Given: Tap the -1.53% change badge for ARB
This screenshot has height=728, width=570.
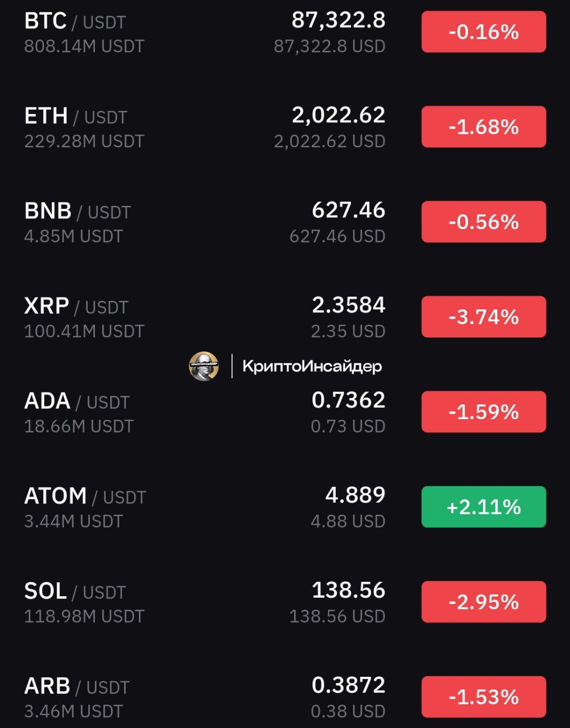Looking at the screenshot, I should point(484,697).
